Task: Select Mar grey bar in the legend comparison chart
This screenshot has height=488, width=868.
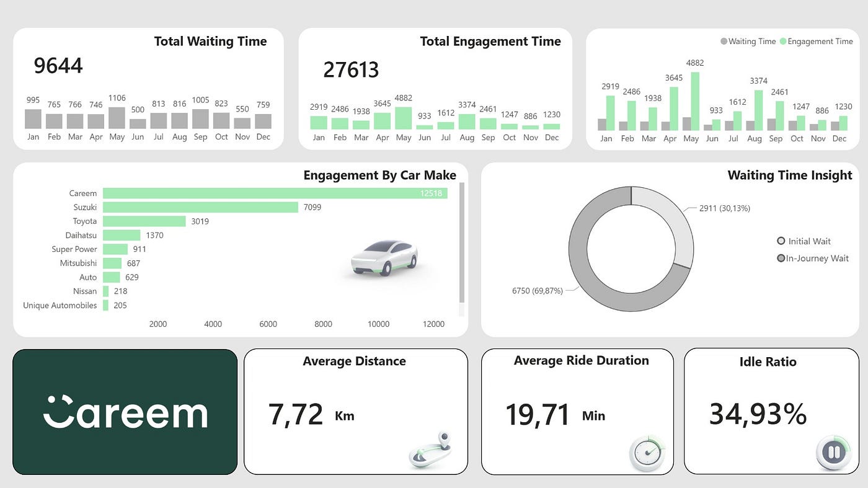Action: point(644,126)
